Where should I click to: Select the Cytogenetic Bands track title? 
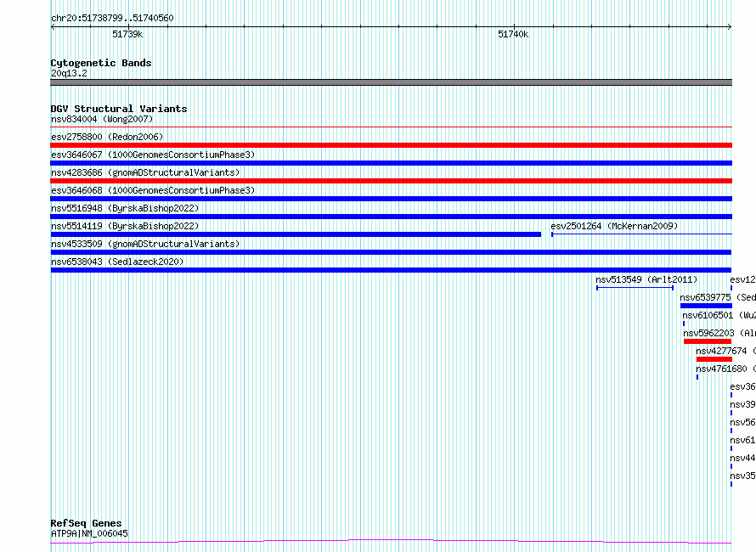tap(101, 63)
